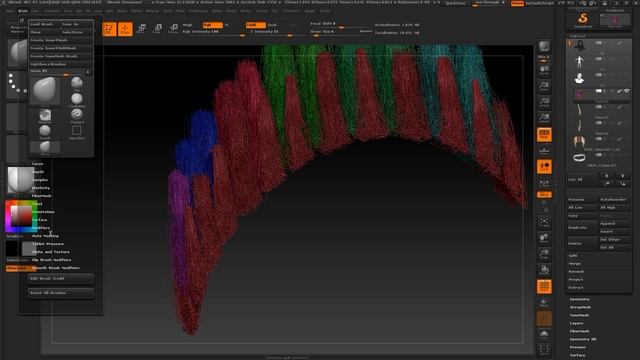This screenshot has height=360, width=640.
Task: Click Reset All Brushes button
Action: coord(61,293)
